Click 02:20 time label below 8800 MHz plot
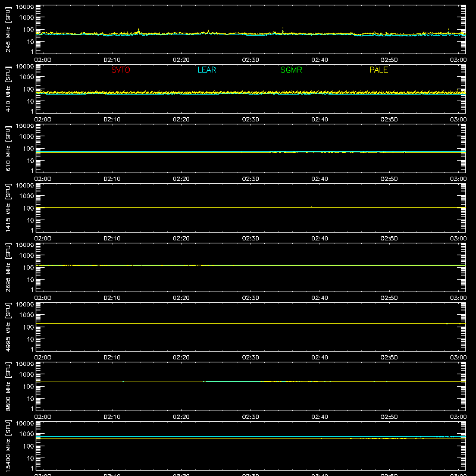 (181, 417)
